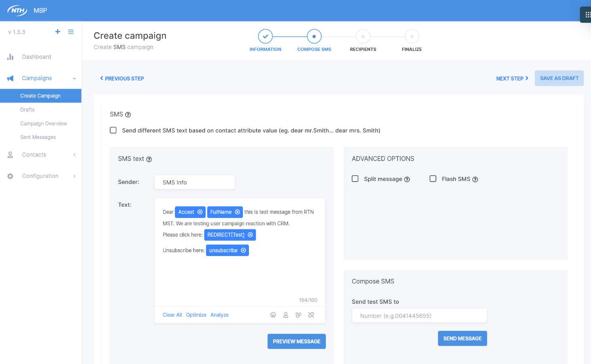Click the contact attribute person icon
The width and height of the screenshot is (591, 364).
pyautogui.click(x=286, y=315)
